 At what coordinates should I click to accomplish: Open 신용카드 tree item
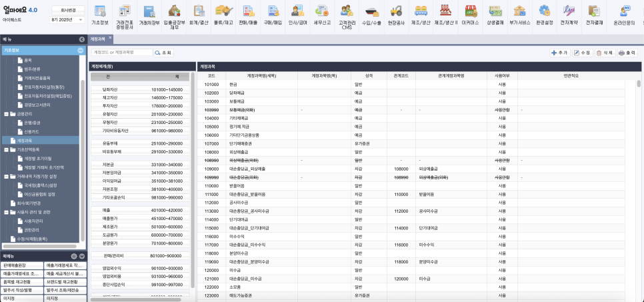(x=30, y=132)
